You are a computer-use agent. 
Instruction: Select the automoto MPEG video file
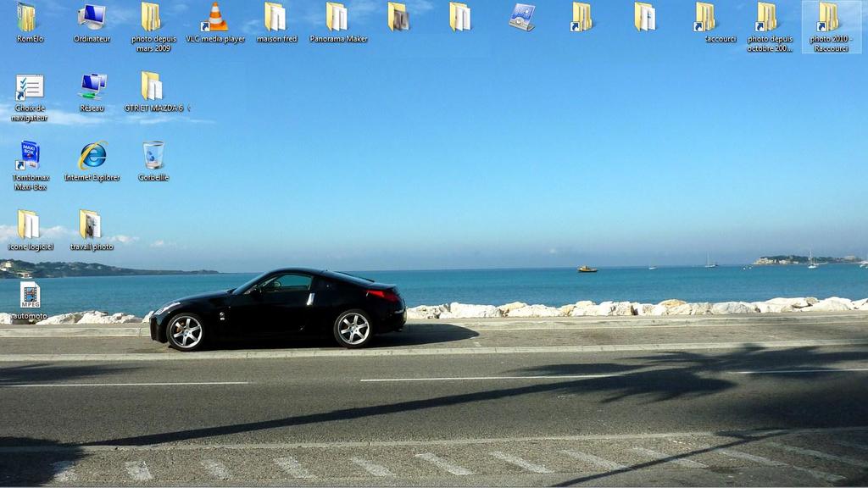[x=31, y=295]
